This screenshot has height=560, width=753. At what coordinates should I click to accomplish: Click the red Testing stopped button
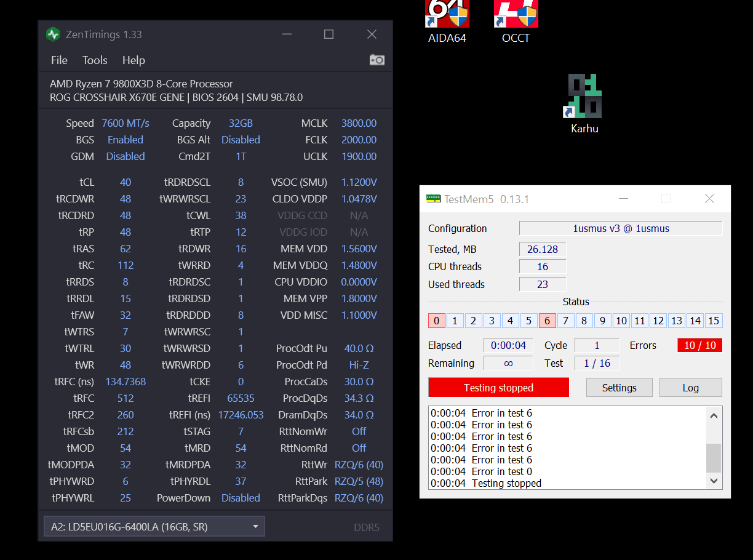tap(498, 388)
